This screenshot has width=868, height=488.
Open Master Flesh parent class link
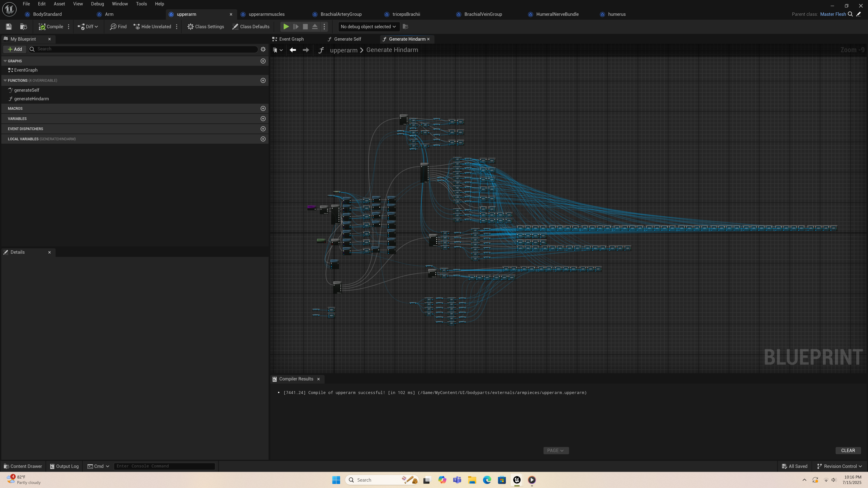pyautogui.click(x=833, y=14)
